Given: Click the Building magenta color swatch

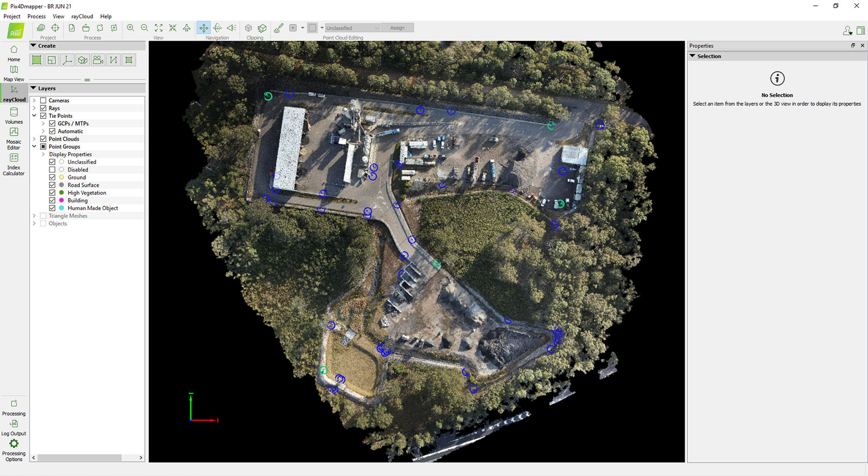Looking at the screenshot, I should 61,200.
